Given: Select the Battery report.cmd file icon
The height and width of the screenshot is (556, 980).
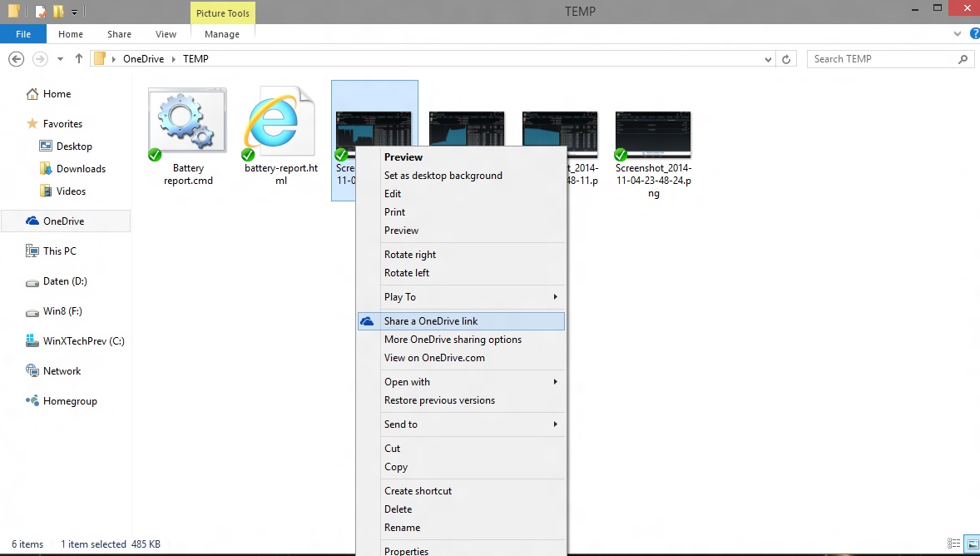Looking at the screenshot, I should click(187, 120).
